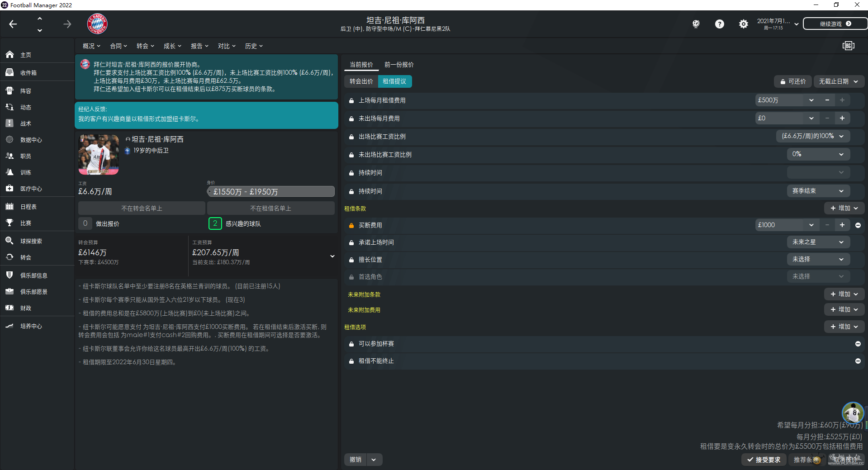Viewport: 868px width, 470px height.
Task: Select the 转会出价 transfer offer button
Action: click(x=361, y=81)
